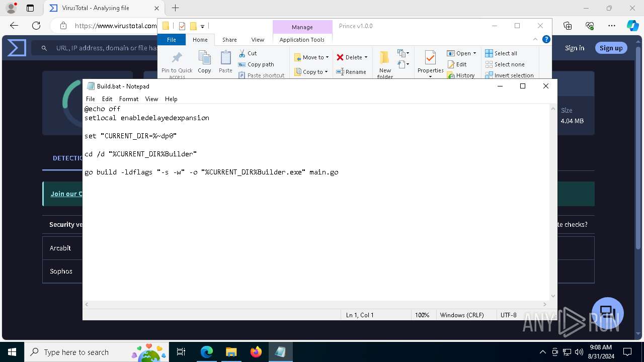Expand Easy access dropdown in File Explorer
The height and width of the screenshot is (362, 644).
pyautogui.click(x=403, y=64)
